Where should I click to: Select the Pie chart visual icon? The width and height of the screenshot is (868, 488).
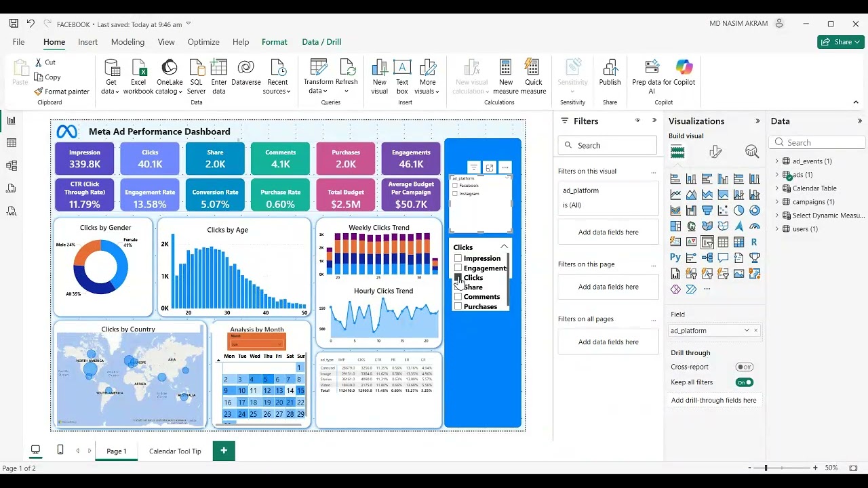tap(738, 210)
